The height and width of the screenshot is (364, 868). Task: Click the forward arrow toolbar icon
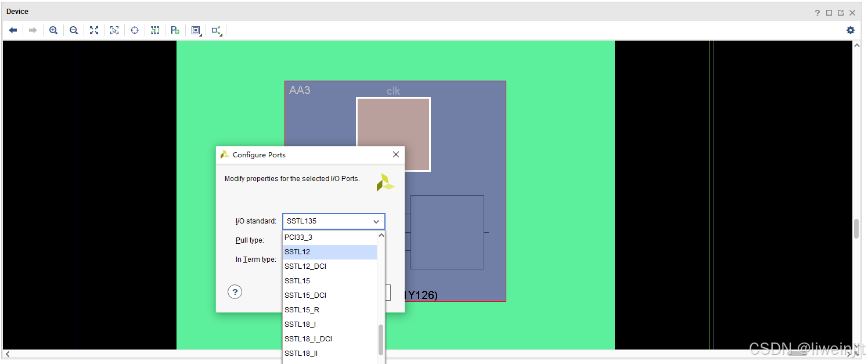[33, 30]
